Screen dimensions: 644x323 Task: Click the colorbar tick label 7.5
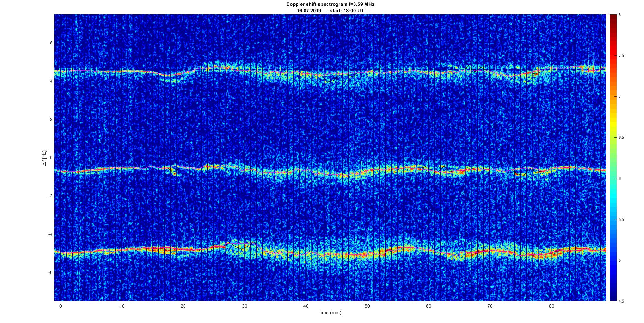621,56
